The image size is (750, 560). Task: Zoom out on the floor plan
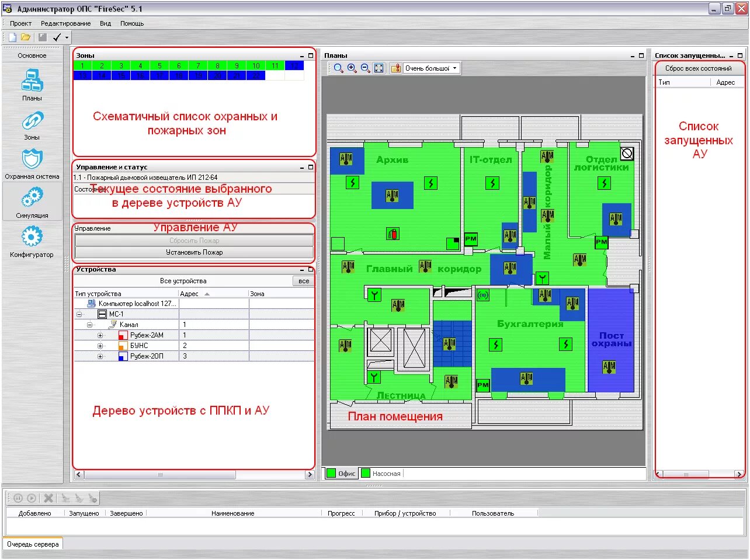[x=366, y=68]
